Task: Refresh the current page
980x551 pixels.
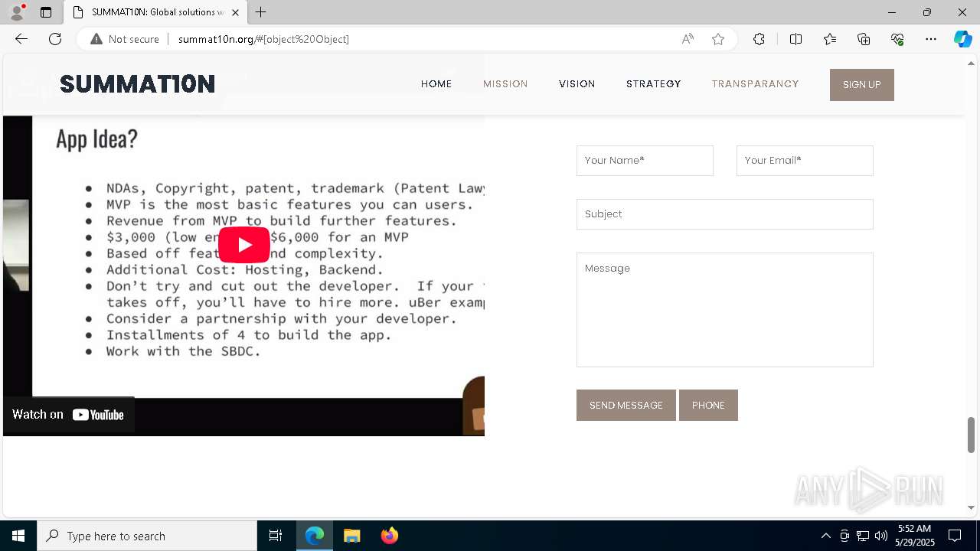Action: (55, 39)
